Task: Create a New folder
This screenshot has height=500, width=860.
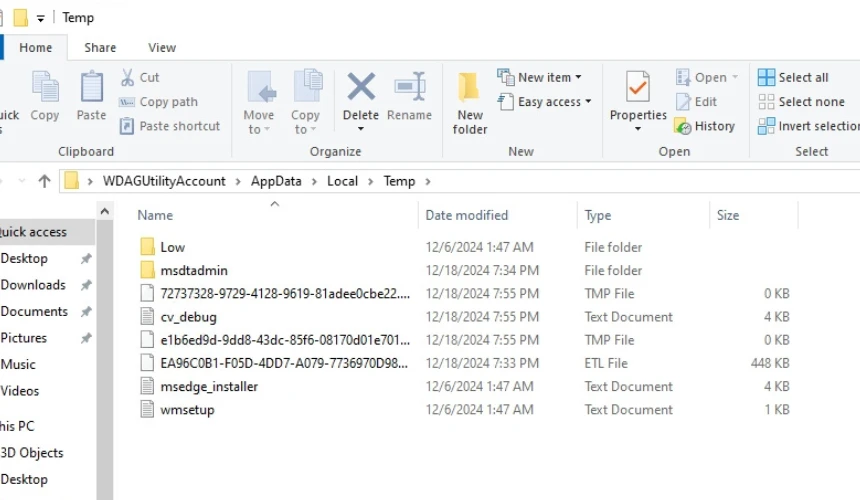Action: pos(470,100)
